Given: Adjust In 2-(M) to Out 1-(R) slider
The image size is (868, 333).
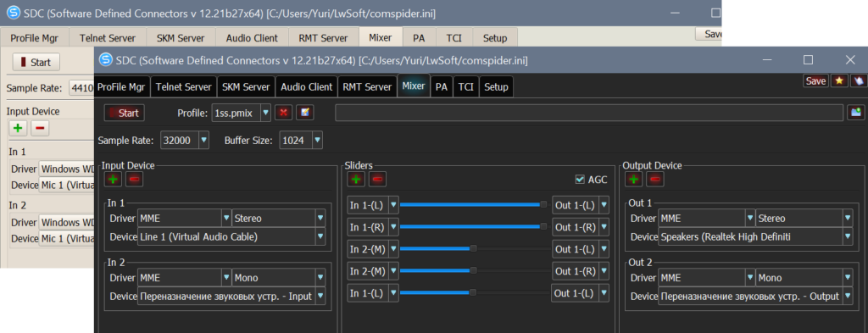Looking at the screenshot, I should pos(473,270).
